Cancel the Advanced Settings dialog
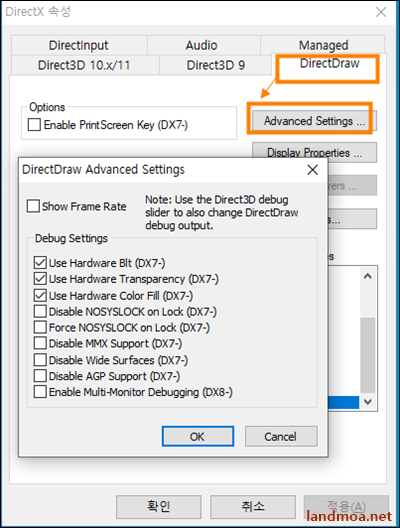 point(281,436)
